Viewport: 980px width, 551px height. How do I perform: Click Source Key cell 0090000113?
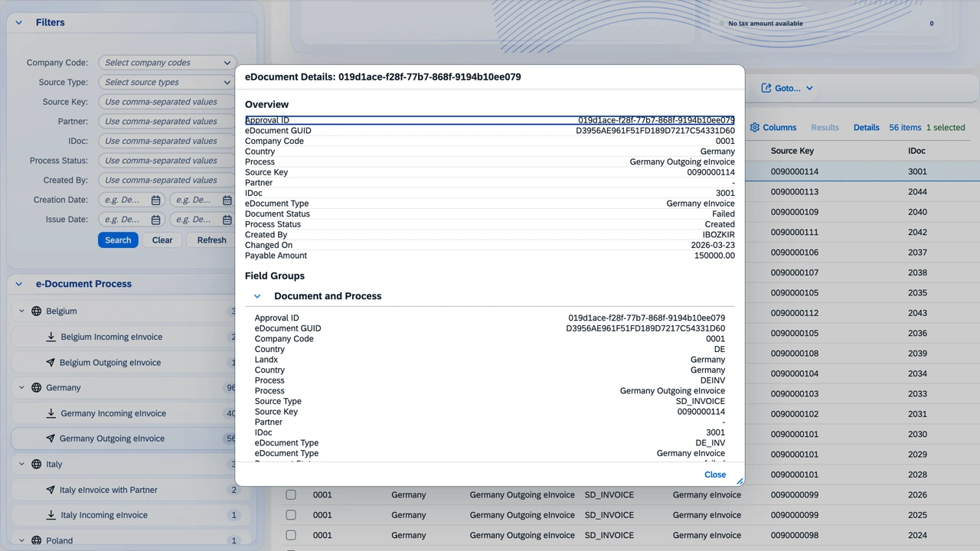click(x=795, y=192)
